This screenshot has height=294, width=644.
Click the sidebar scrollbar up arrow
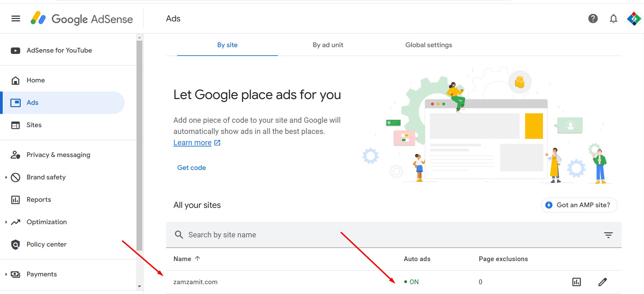click(139, 37)
